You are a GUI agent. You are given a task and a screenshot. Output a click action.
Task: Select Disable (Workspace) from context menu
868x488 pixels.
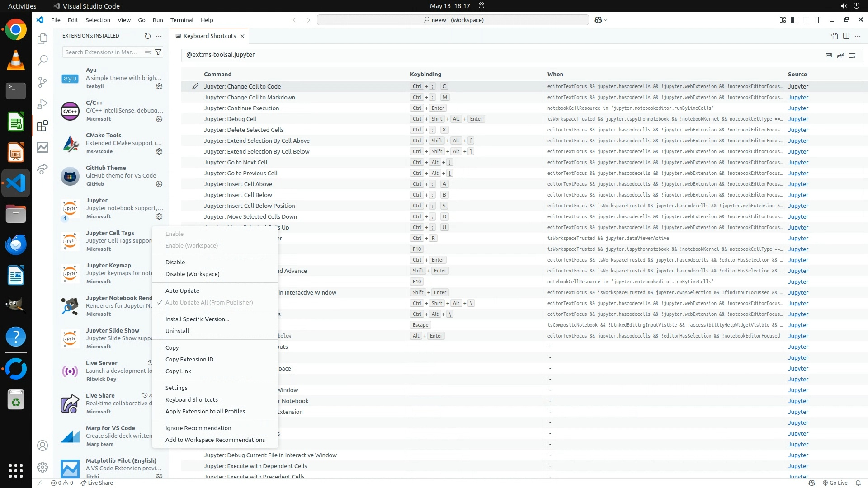click(192, 274)
